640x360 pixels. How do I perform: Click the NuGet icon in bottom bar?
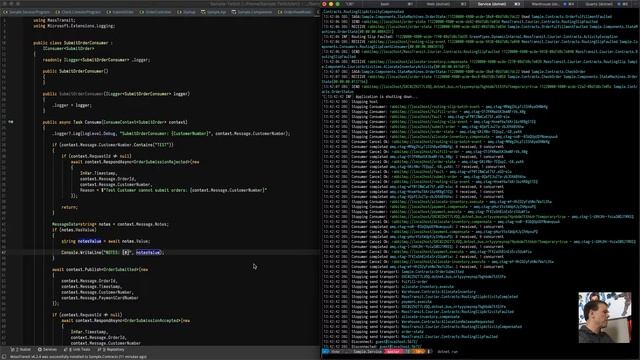click(x=13, y=349)
